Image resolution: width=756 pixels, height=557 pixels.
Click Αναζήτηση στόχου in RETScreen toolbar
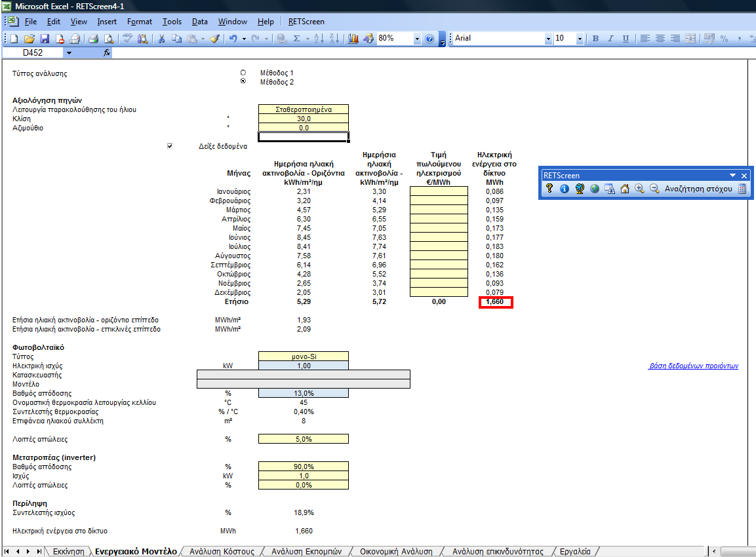[x=698, y=189]
